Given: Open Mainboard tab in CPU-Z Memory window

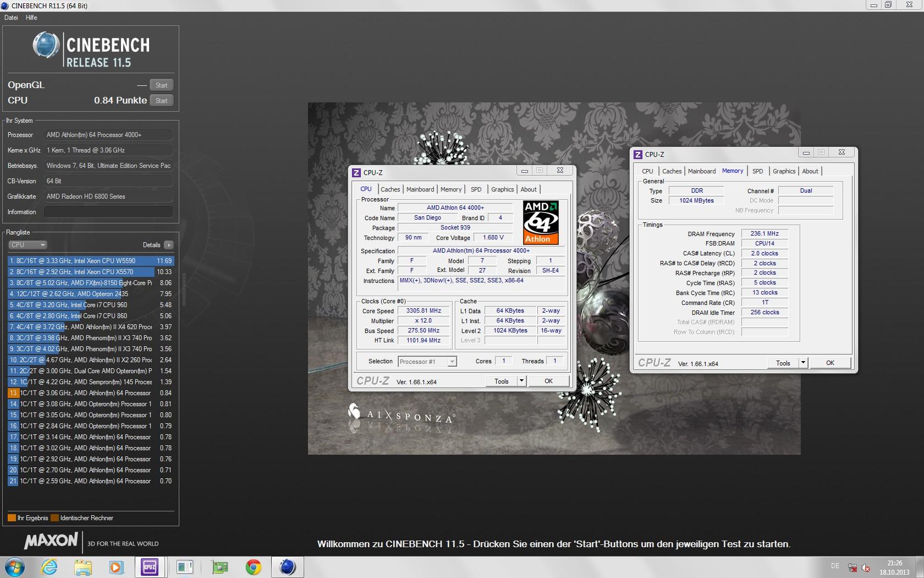Looking at the screenshot, I should pos(702,171).
